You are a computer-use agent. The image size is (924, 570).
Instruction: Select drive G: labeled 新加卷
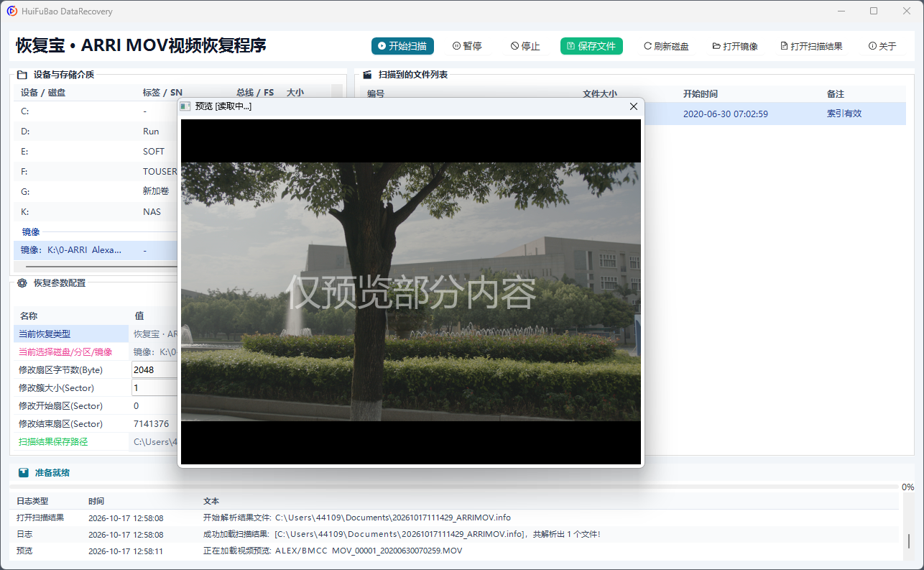(x=96, y=192)
